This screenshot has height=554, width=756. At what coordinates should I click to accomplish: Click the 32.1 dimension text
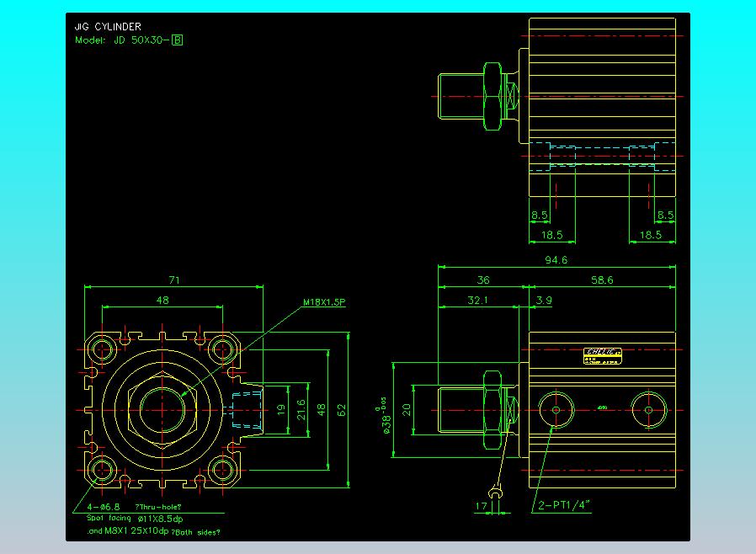(478, 301)
